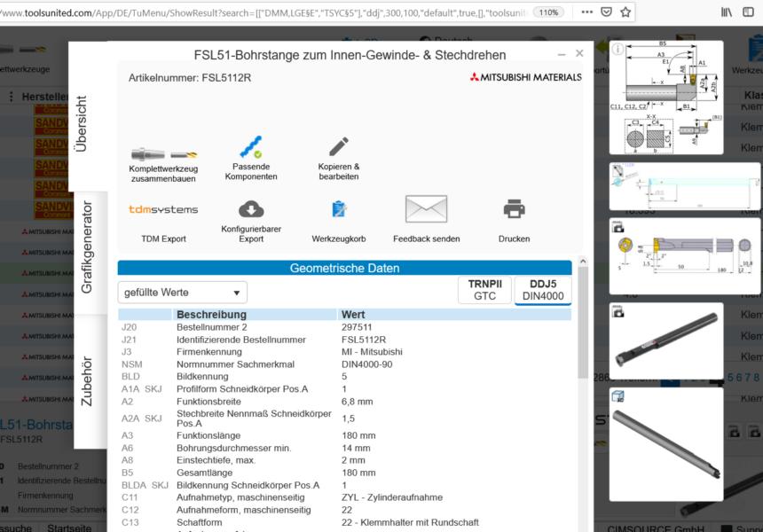Click the Mitsubishi Materials logo in the dialog

(525, 77)
